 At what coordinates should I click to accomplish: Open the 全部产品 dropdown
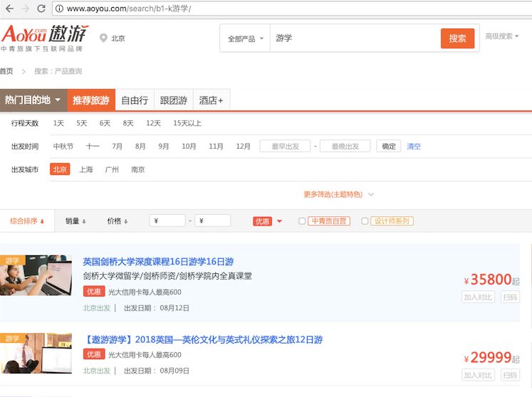(245, 38)
